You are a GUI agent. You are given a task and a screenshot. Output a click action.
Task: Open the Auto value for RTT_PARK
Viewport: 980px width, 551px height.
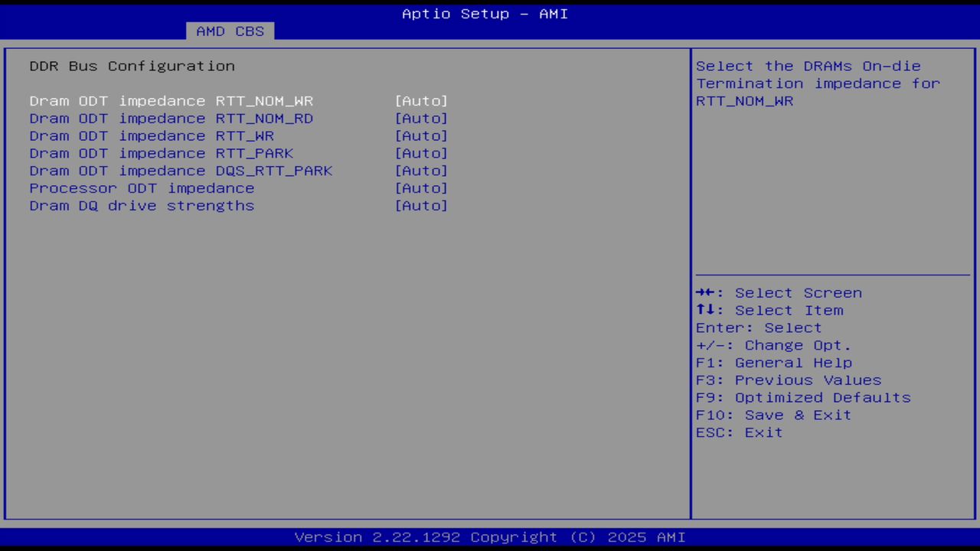pos(421,154)
